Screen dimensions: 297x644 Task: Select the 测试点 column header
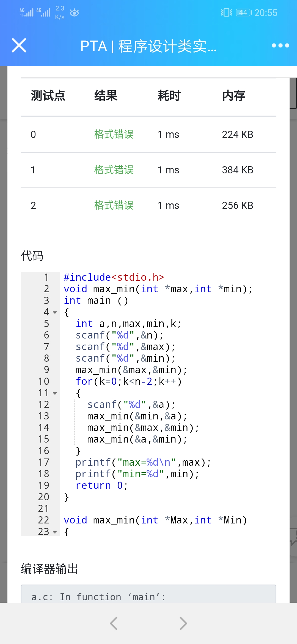(x=48, y=96)
